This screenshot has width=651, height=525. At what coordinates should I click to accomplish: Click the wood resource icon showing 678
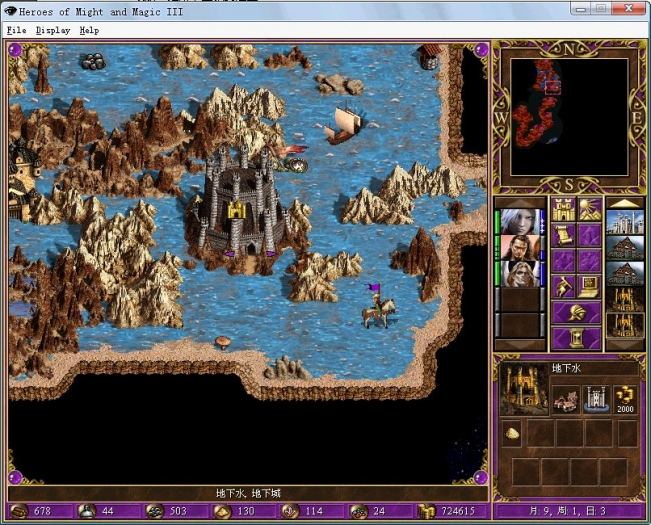click(19, 511)
